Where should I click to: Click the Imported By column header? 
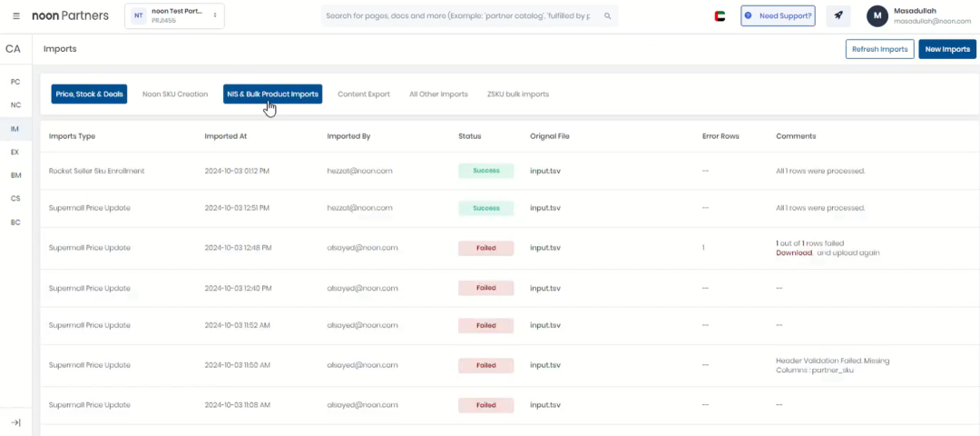click(x=348, y=136)
